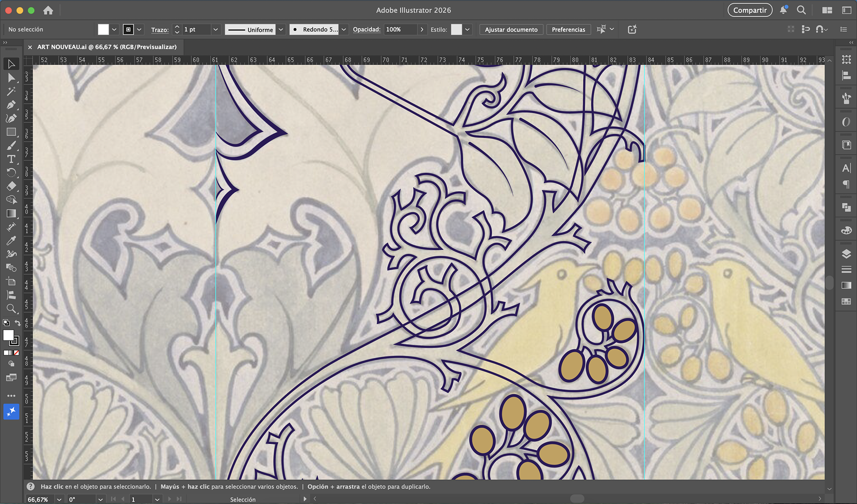The width and height of the screenshot is (857, 504).
Task: Open the zoom level dropdown
Action: [x=59, y=500]
